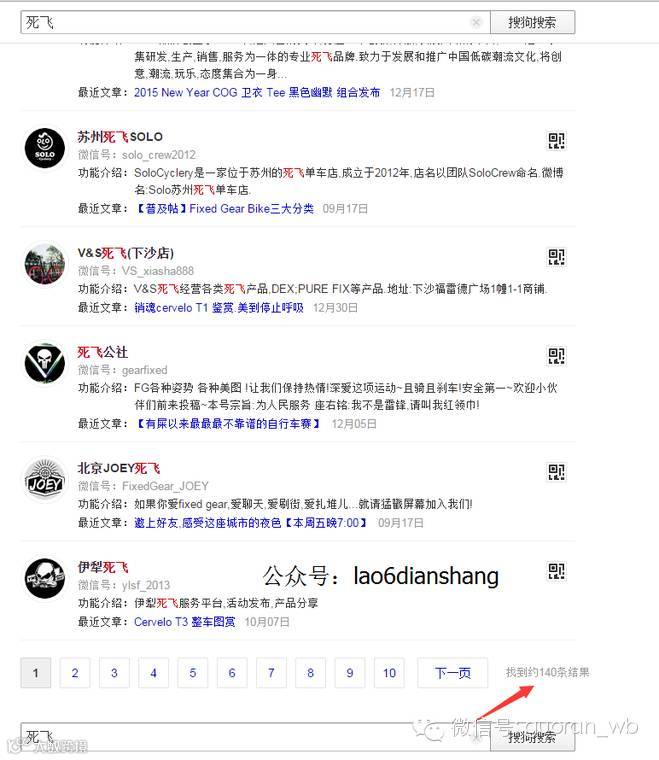This screenshot has height=760, width=659.
Task: Go to next page with 下一页
Action: [453, 673]
